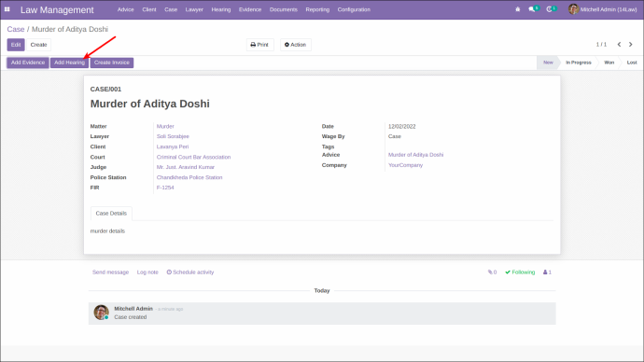
Task: Select the Case Details tab
Action: 111,214
